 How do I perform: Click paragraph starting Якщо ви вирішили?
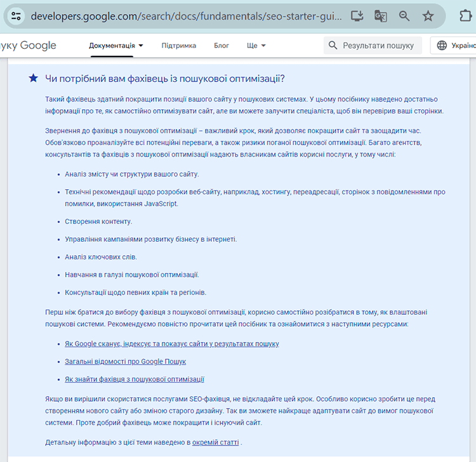[x=240, y=411]
